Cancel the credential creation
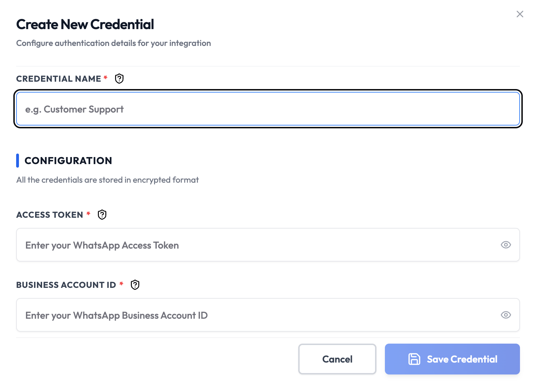This screenshot has height=392, width=534. pos(337,359)
